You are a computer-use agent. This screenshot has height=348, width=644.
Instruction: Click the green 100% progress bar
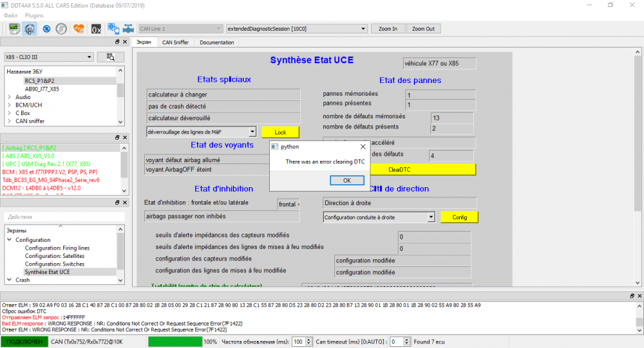click(x=175, y=342)
